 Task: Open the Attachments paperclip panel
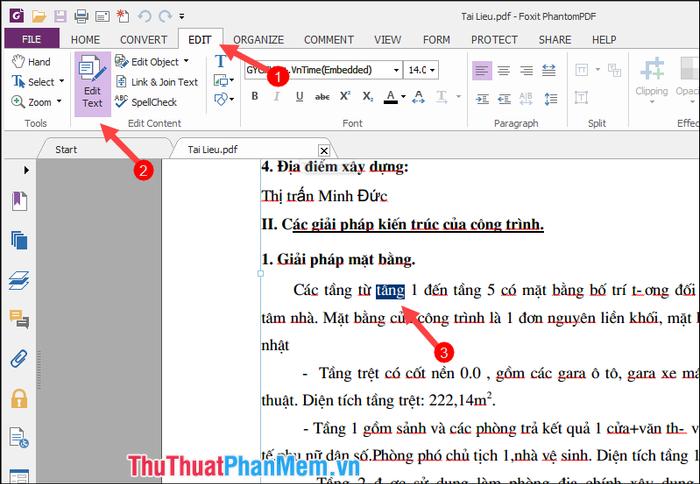pos(19,358)
